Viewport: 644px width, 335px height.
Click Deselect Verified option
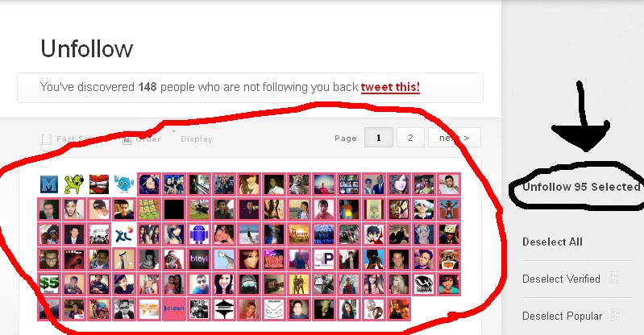561,279
